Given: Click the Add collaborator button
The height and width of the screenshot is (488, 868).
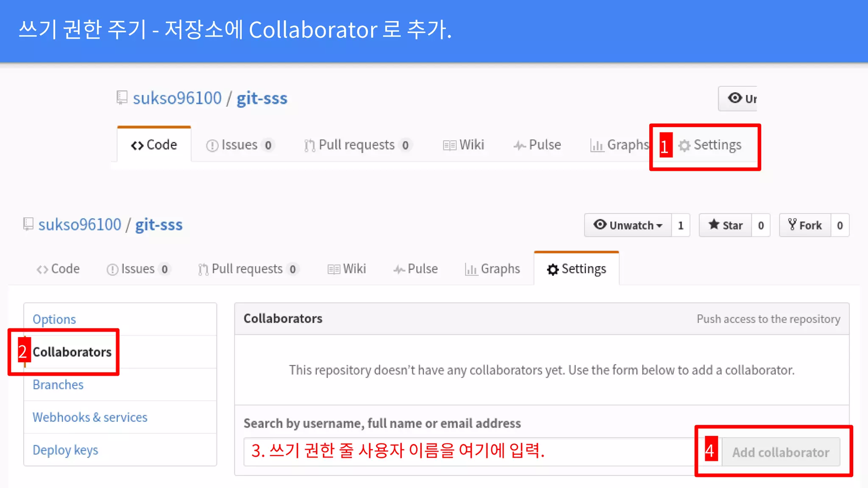Looking at the screenshot, I should point(780,452).
